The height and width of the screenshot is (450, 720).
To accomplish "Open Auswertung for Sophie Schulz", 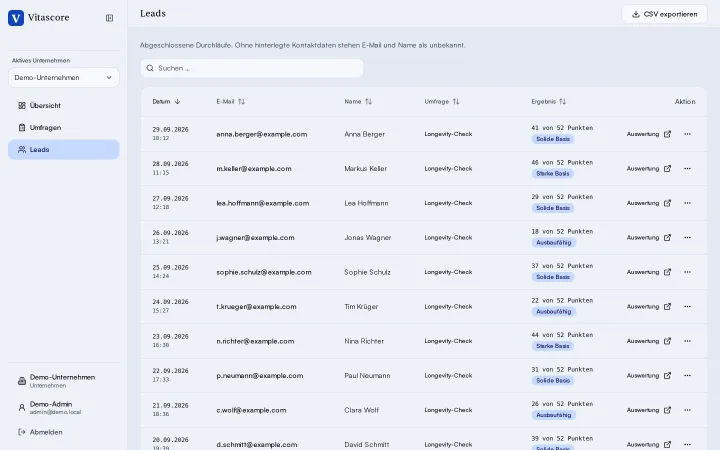I will click(649, 272).
